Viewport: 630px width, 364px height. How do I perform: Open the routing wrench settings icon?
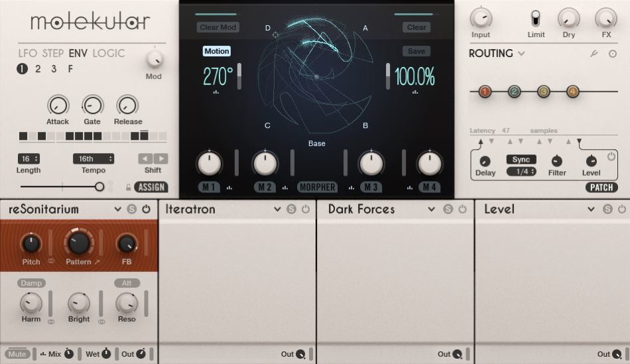(x=594, y=54)
